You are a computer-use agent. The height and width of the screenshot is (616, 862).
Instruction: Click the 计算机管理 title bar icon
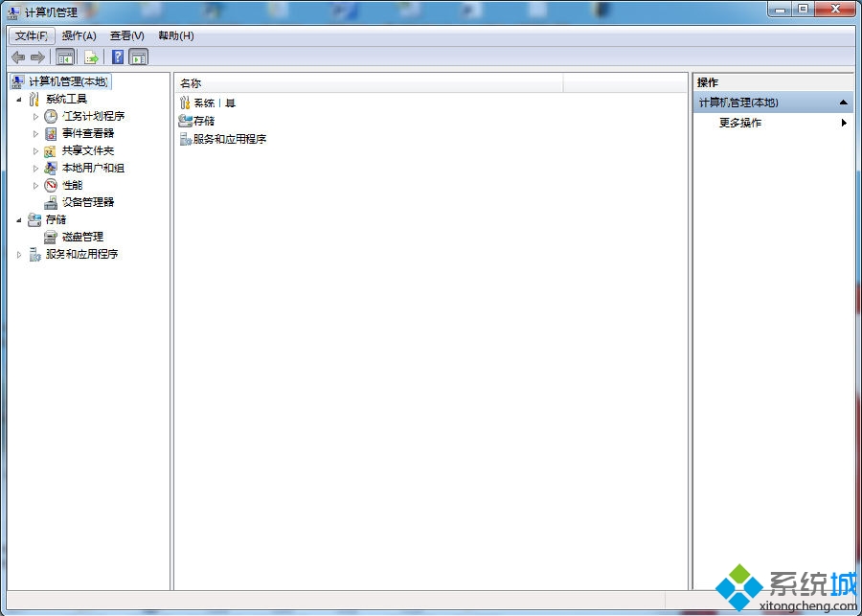point(13,11)
